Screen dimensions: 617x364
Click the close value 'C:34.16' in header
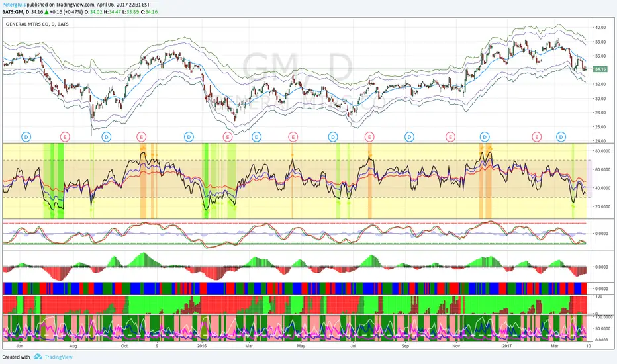point(149,12)
